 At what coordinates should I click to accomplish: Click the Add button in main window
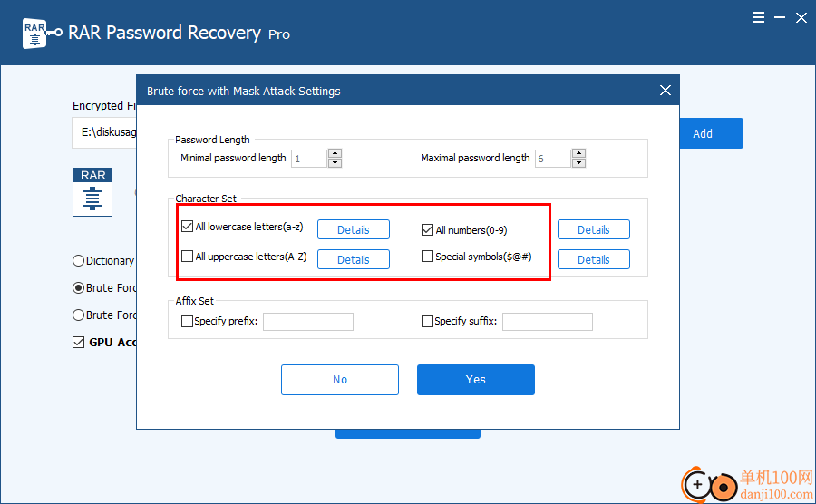[x=711, y=133]
